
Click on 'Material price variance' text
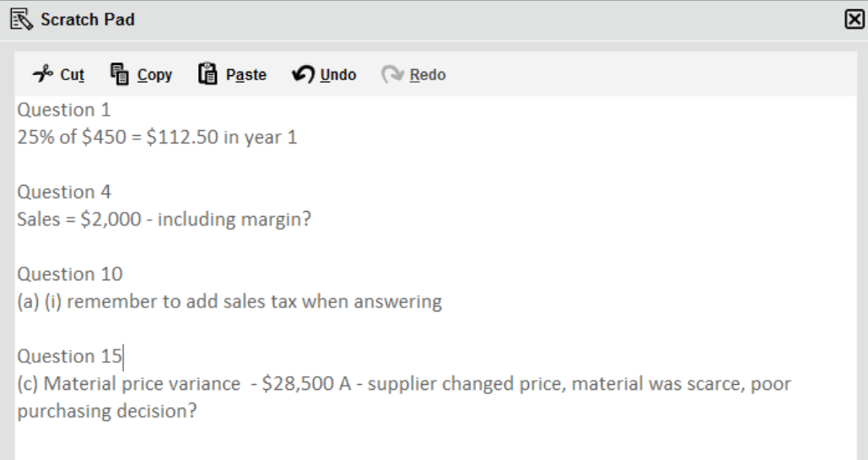[x=142, y=383]
